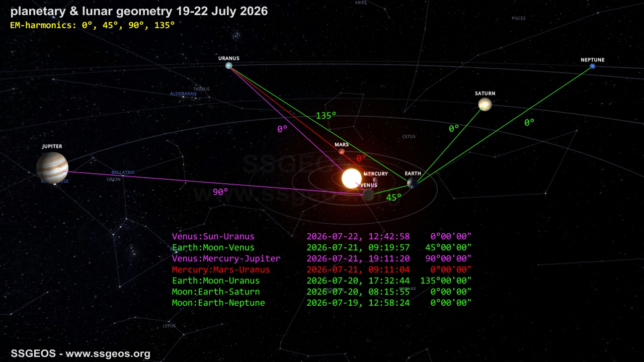Click the date 2026-07-22, 12:42:58
The image size is (644, 362).
pos(358,236)
